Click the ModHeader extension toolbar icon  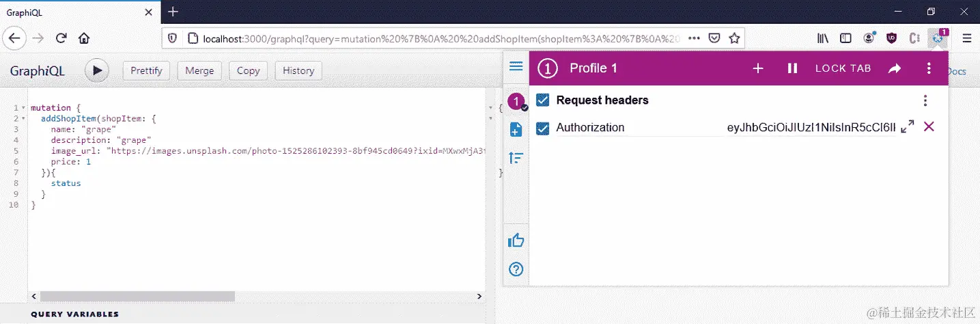click(x=938, y=38)
